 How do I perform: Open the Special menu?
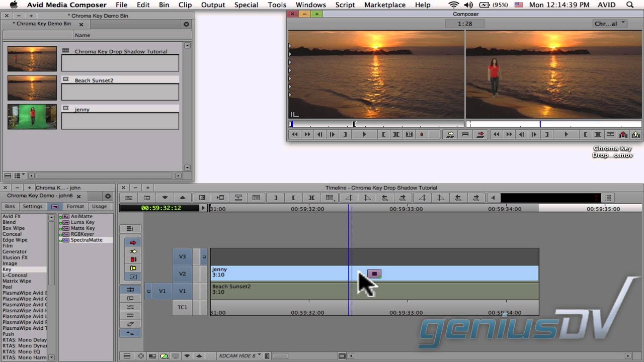coord(246,5)
